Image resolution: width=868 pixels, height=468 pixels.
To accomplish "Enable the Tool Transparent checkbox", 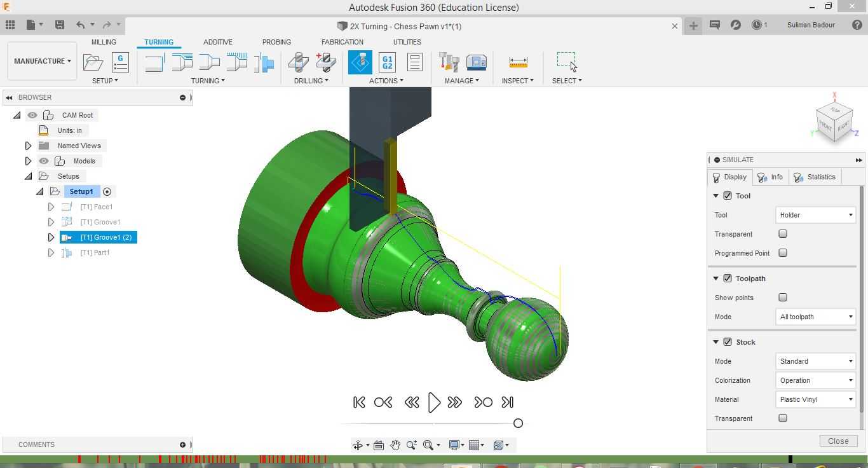I will (783, 234).
